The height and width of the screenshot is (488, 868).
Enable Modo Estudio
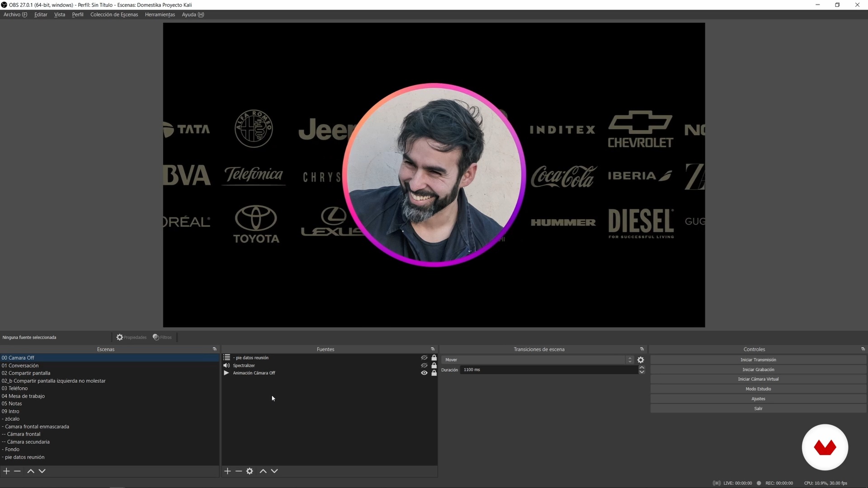[758, 389]
